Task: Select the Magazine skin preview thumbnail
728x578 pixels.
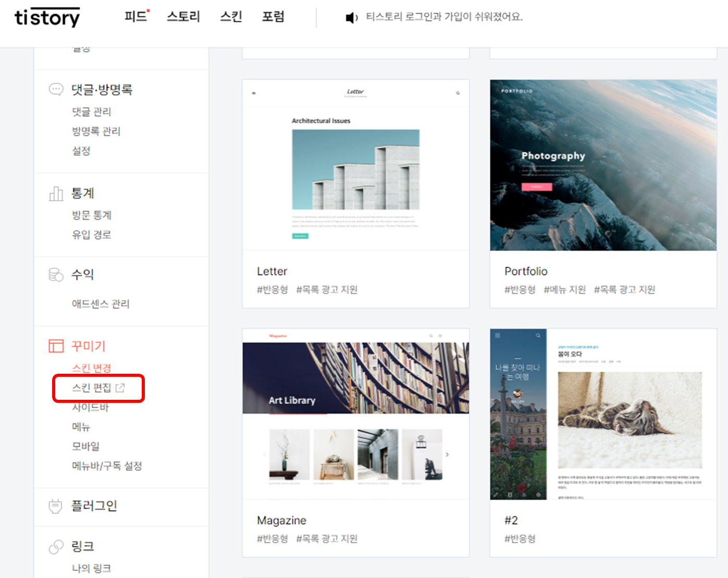Action: [x=356, y=414]
